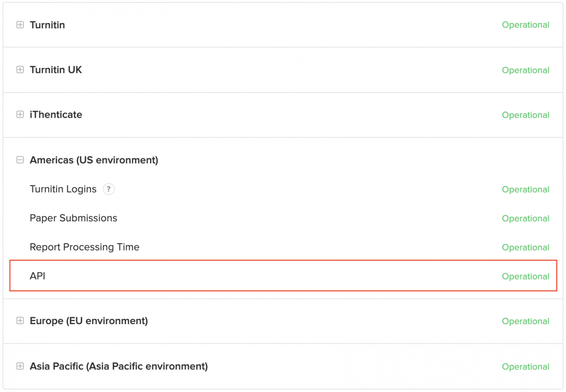Select the iThenticate heading text
The image size is (566, 392).
click(x=56, y=114)
